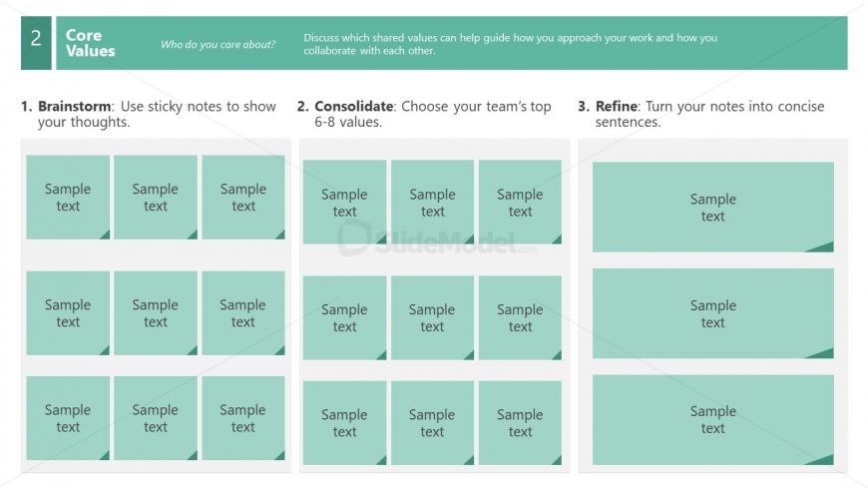This screenshot has width=868, height=488.
Task: Select the top wide note under Refine
Action: pos(713,208)
